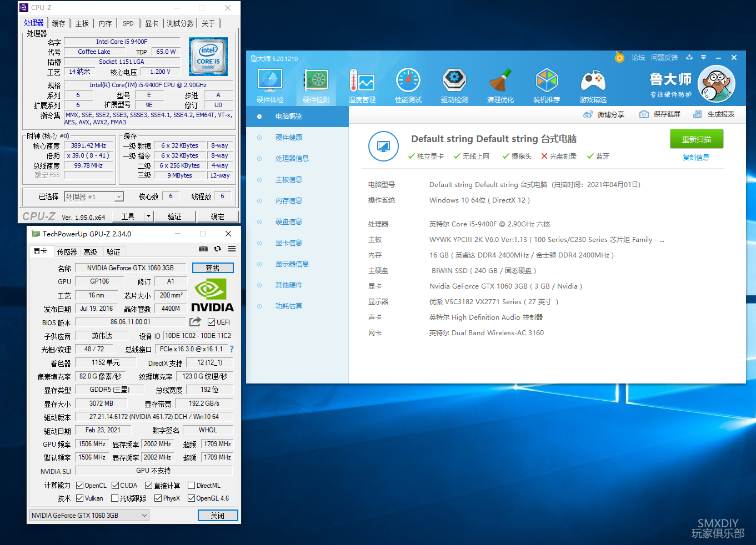The image size is (756, 545).
Task: Click the Ludashi mascot avatar
Action: (x=717, y=84)
